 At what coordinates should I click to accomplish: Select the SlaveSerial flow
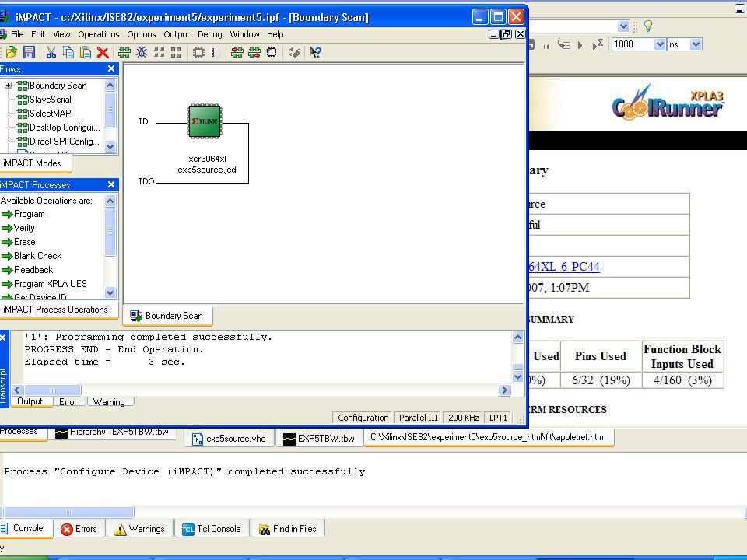click(44, 100)
